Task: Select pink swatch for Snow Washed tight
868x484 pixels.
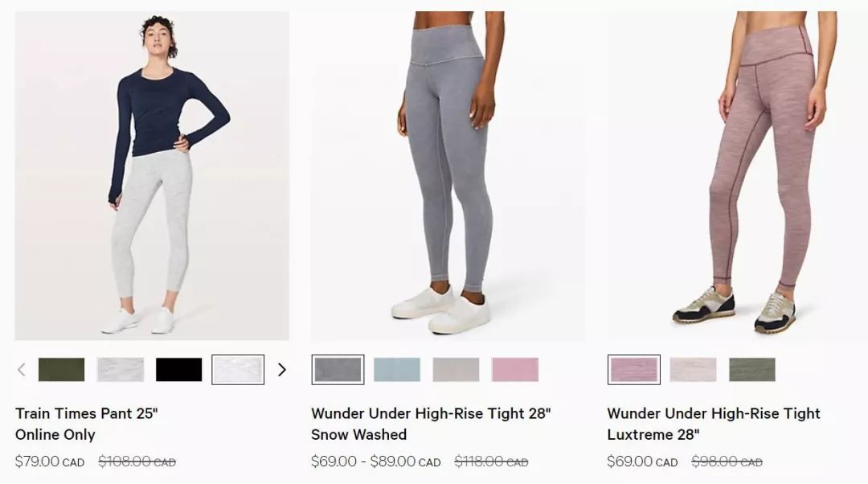Action: coord(515,369)
